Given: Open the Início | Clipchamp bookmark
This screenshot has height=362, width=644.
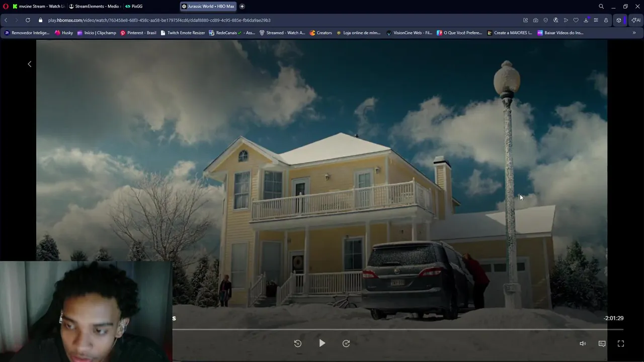Looking at the screenshot, I should 97,33.
